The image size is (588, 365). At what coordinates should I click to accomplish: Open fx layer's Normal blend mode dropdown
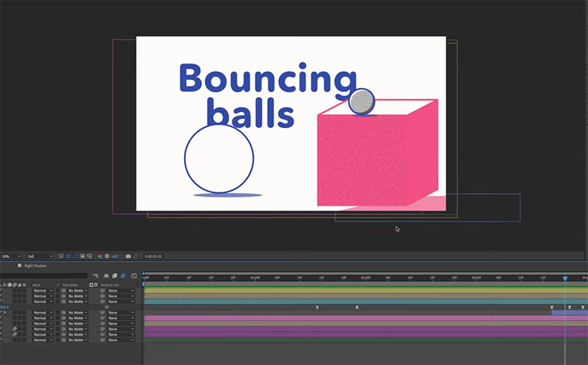(43, 312)
